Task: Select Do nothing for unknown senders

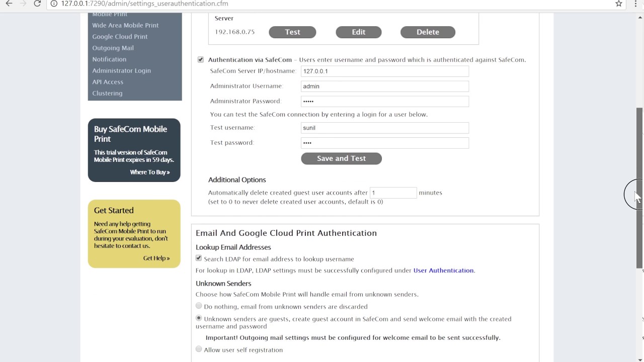Action: [199, 306]
